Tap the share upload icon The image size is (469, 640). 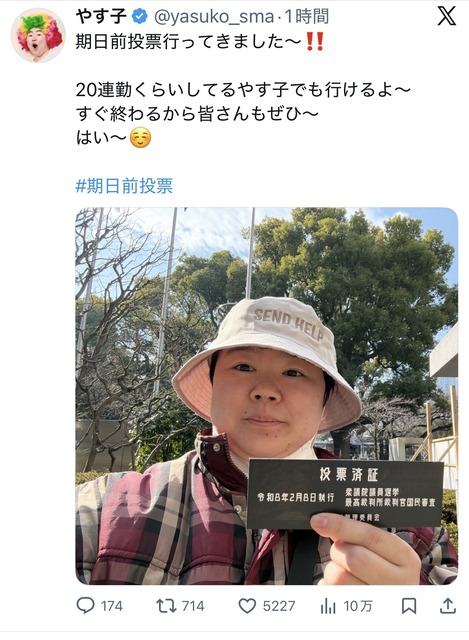[448, 606]
